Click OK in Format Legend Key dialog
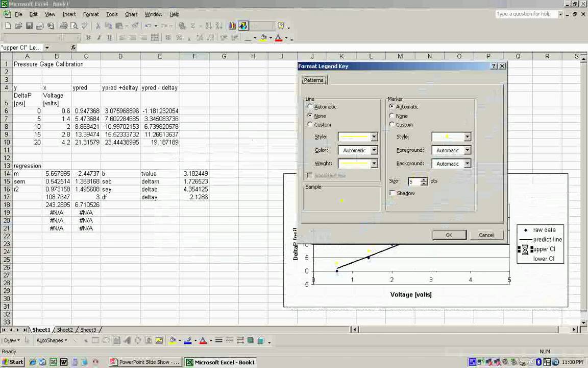 [x=449, y=235]
